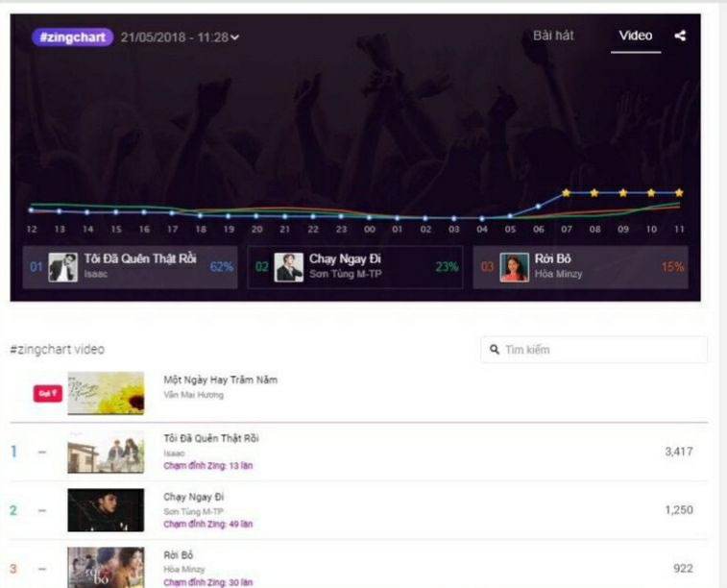
Task: Open Tôi Đã Quên Thật Rồi list thumbnail
Action: tap(106, 452)
